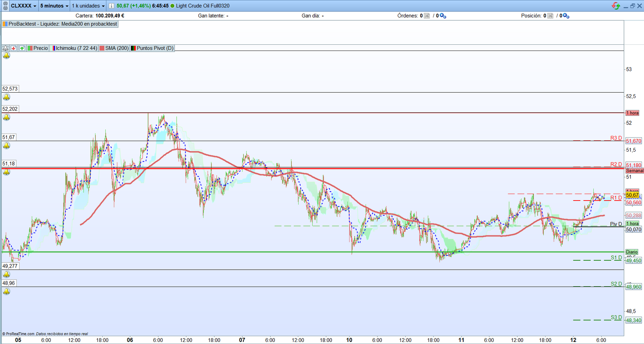This screenshot has width=644, height=344.
Task: Click the 51,180 price axis tag
Action: tap(634, 165)
